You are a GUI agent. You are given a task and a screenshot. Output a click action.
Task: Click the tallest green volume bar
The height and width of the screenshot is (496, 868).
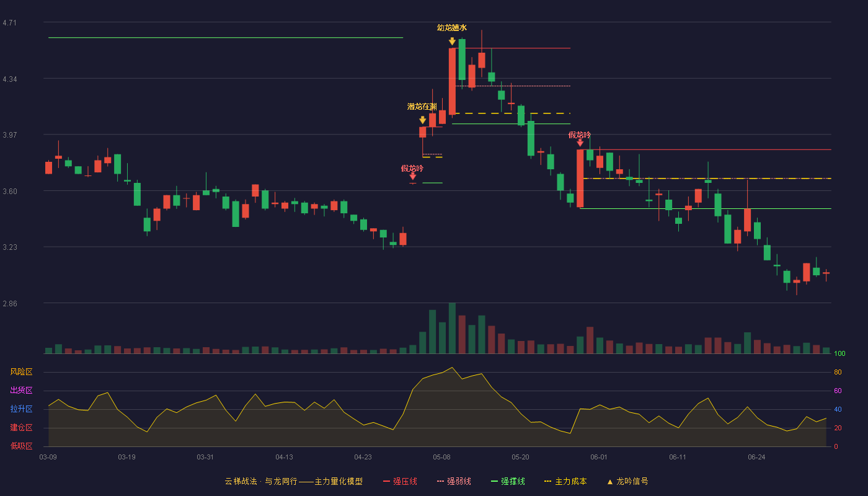452,328
